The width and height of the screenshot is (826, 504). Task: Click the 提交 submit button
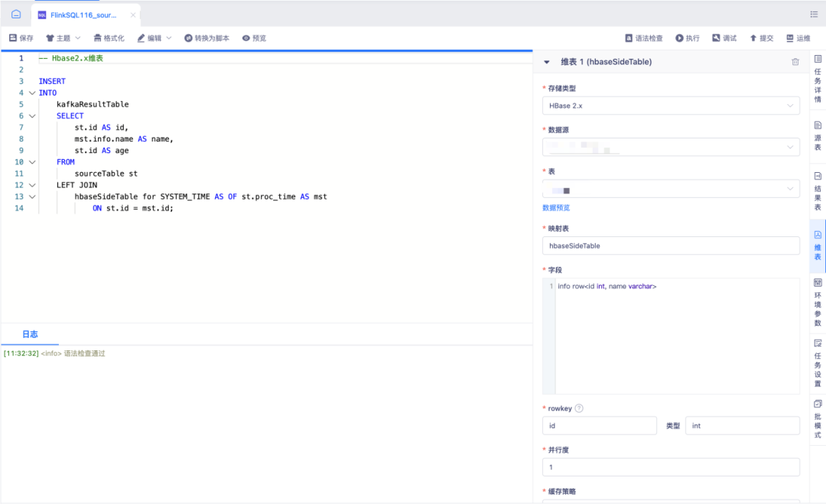click(x=761, y=38)
